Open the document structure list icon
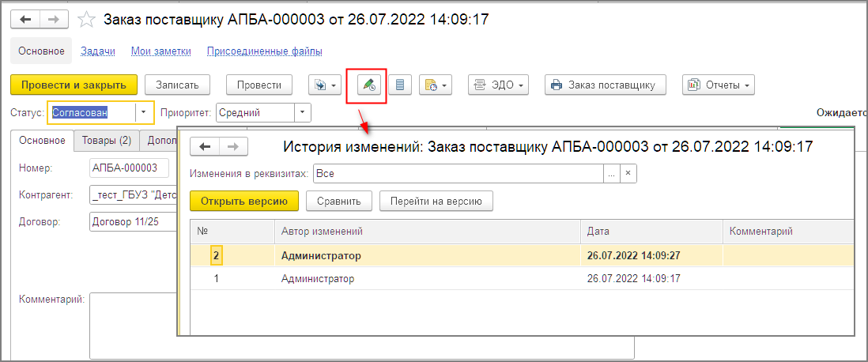Screen dimensions: 868x362 pyautogui.click(x=400, y=85)
